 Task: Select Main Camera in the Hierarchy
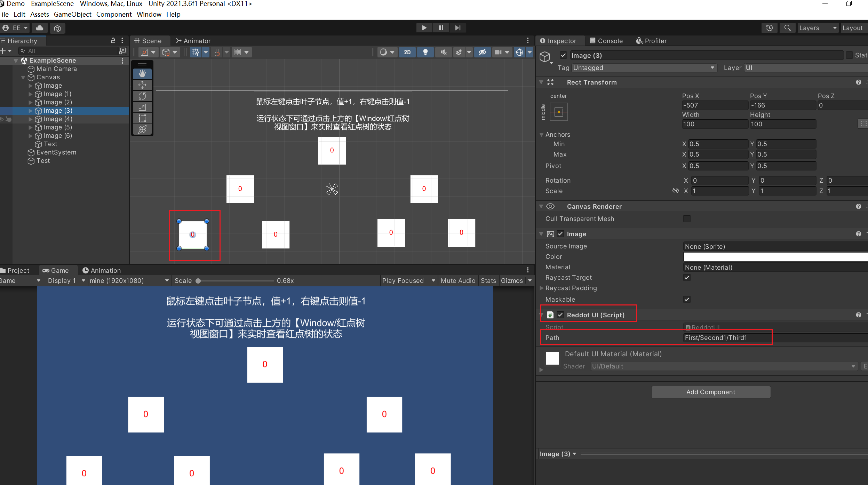(56, 69)
